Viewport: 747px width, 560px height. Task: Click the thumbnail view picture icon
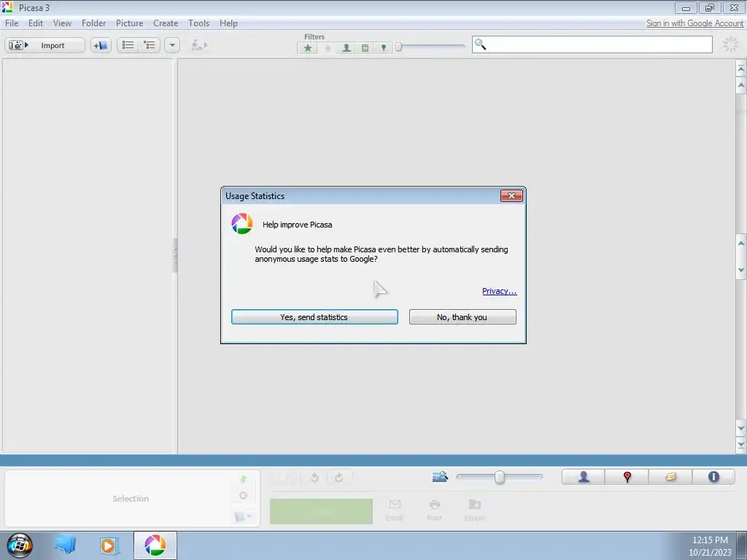tap(440, 476)
